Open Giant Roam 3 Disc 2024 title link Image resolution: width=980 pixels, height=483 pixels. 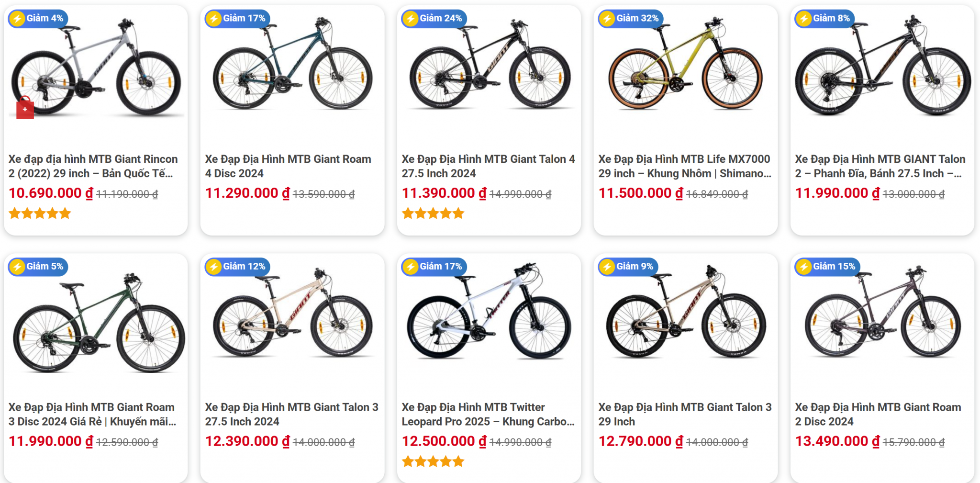tap(92, 414)
